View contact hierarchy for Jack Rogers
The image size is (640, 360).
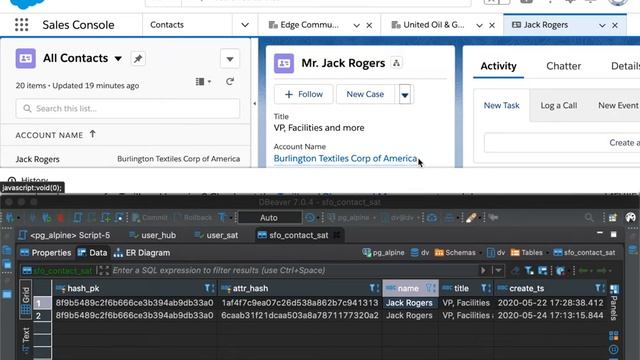396,63
